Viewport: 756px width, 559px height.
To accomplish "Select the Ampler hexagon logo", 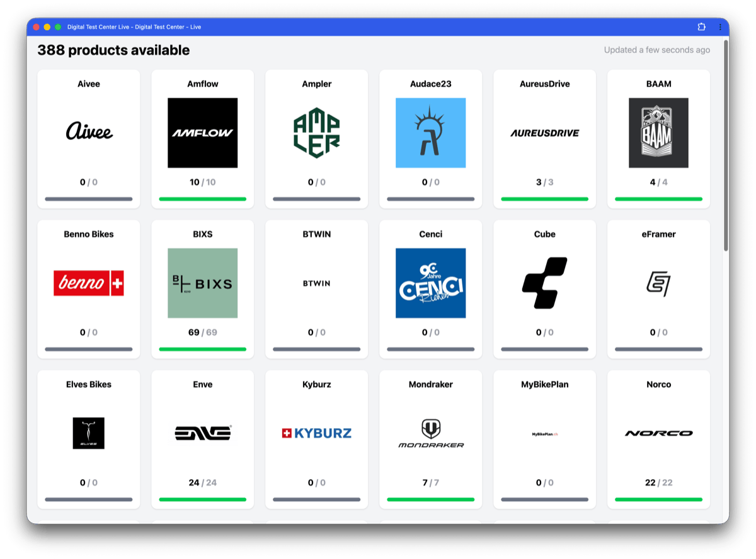I will pyautogui.click(x=317, y=133).
